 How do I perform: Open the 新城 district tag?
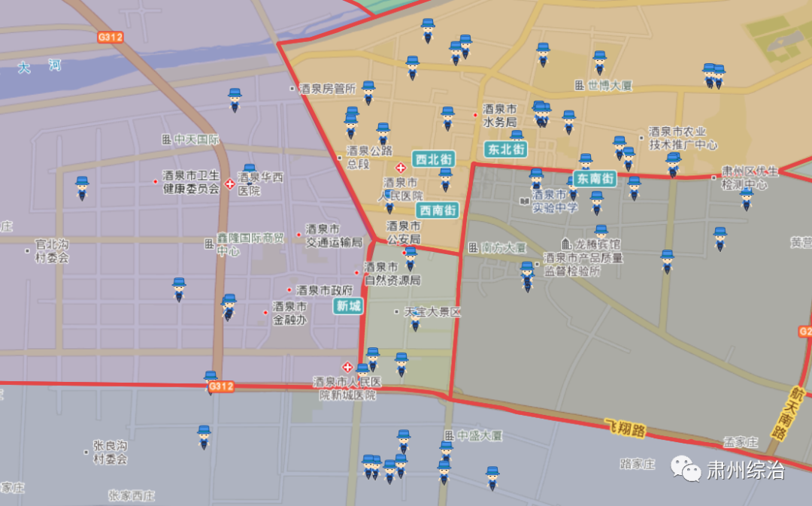(349, 306)
